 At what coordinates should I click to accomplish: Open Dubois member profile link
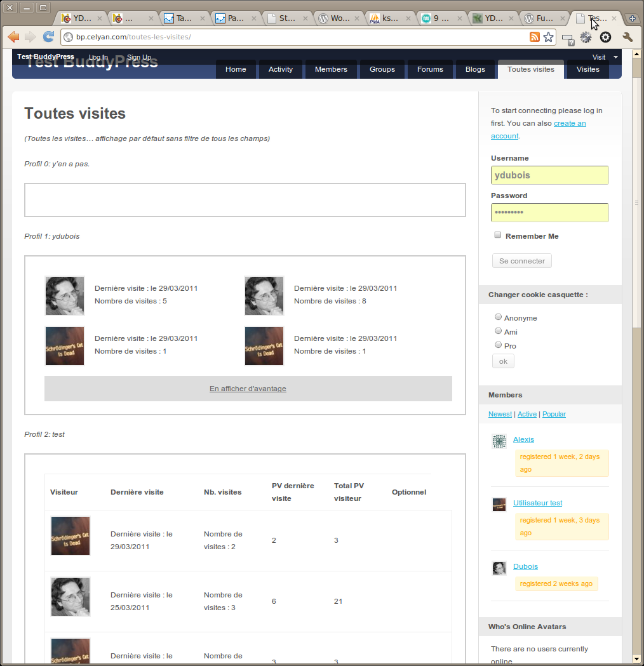(x=525, y=566)
